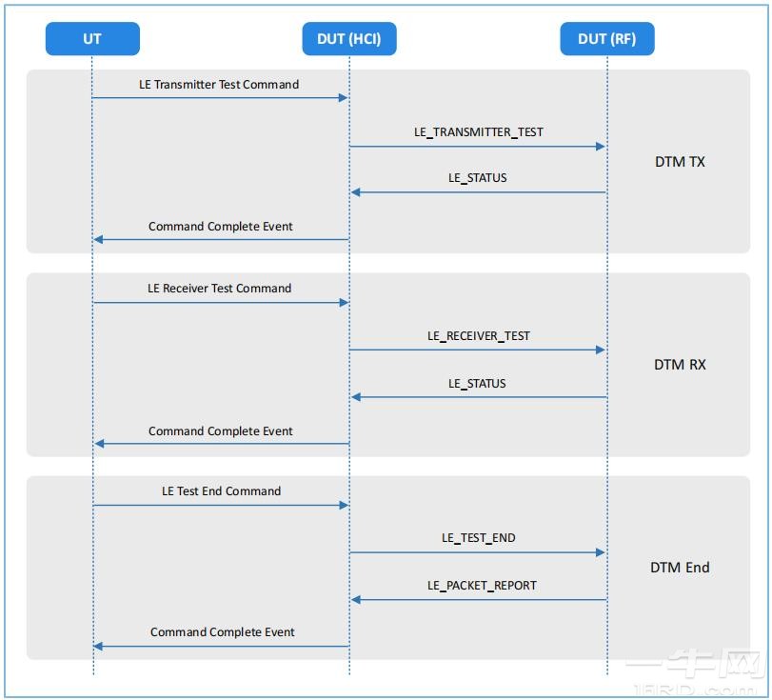Select the DTM End section title
This screenshot has height=700, width=772.
point(680,568)
